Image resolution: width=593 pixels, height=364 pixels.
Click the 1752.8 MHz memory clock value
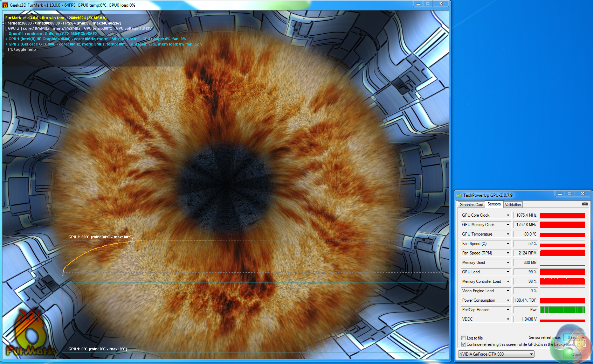[526, 225]
